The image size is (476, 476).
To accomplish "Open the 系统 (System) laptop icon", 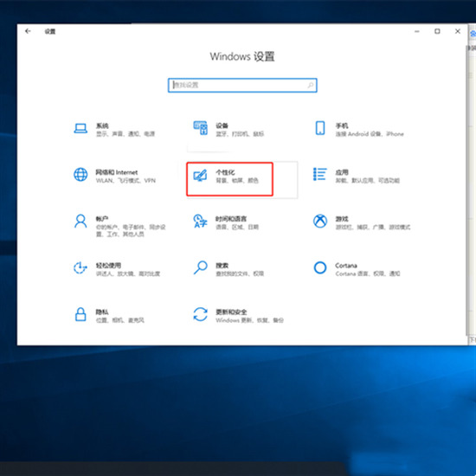I will [80, 128].
